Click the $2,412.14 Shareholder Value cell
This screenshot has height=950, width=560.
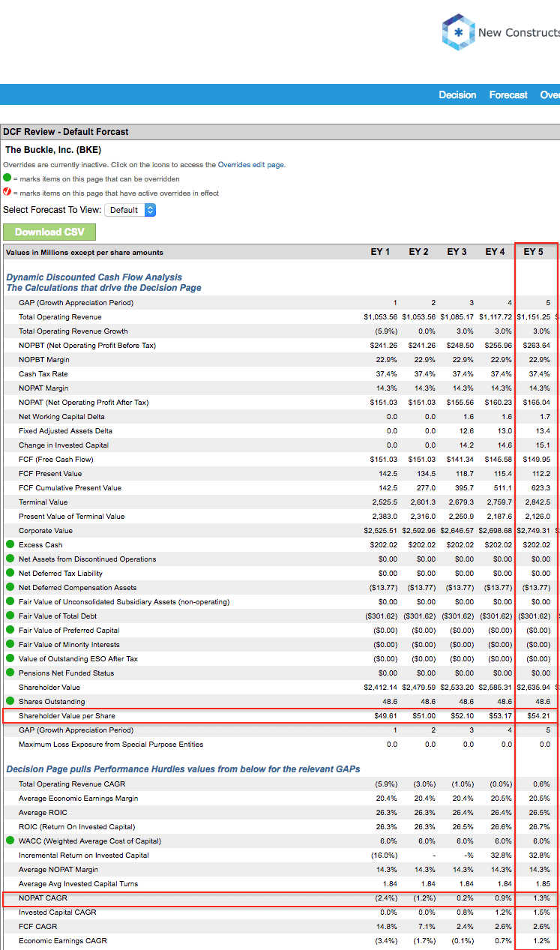click(380, 687)
